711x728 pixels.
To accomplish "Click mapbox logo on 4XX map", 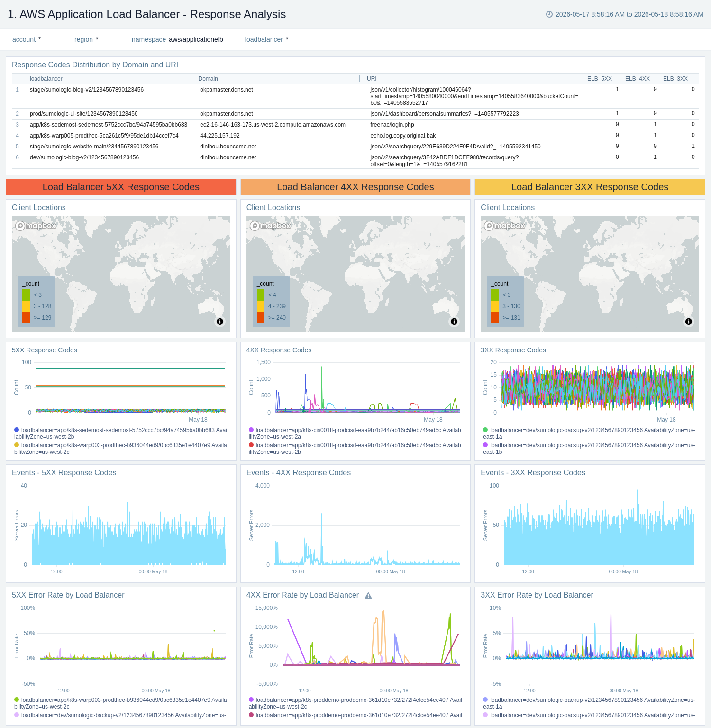I will [270, 226].
